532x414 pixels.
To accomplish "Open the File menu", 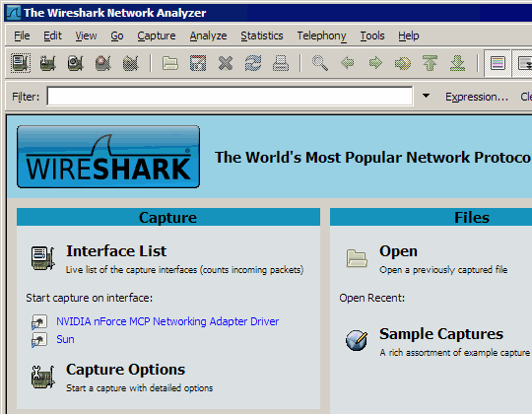I will tap(22, 35).
